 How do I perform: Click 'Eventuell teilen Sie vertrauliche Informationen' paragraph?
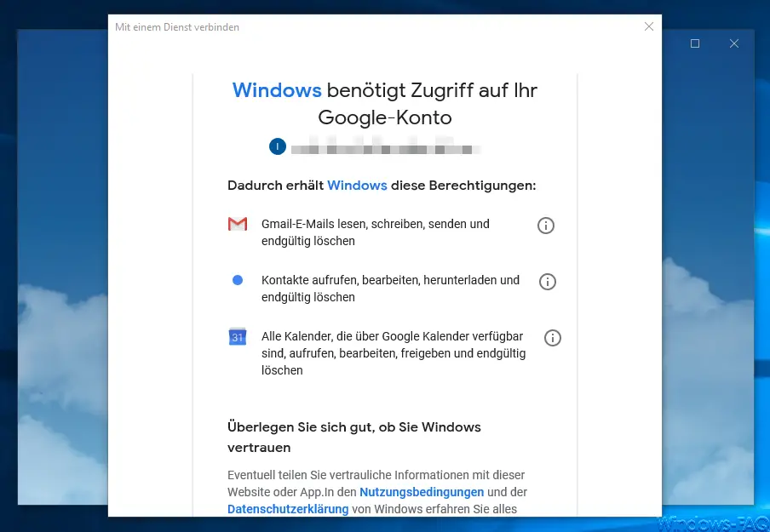377,492
